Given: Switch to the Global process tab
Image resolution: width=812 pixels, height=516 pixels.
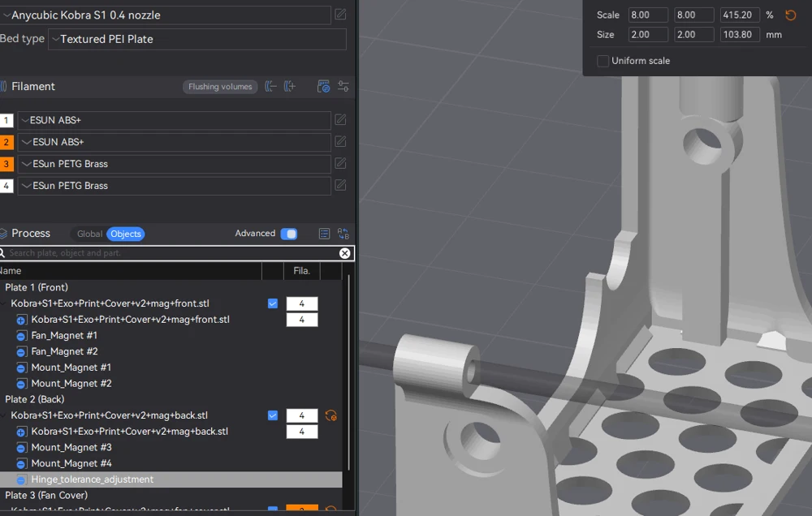Looking at the screenshot, I should click(89, 234).
